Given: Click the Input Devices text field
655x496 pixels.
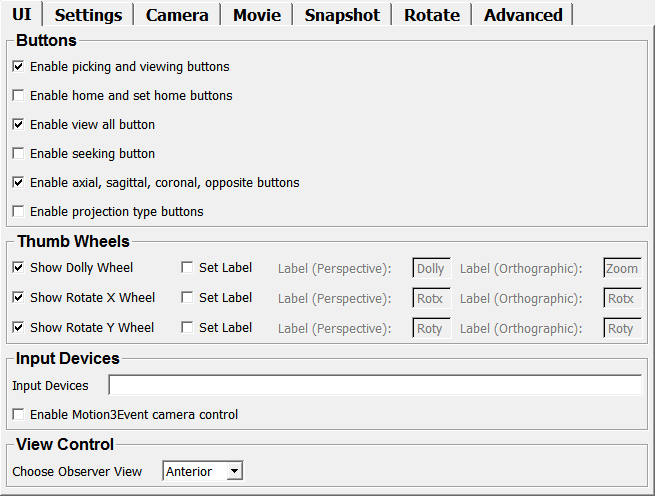Looking at the screenshot, I should click(x=375, y=386).
